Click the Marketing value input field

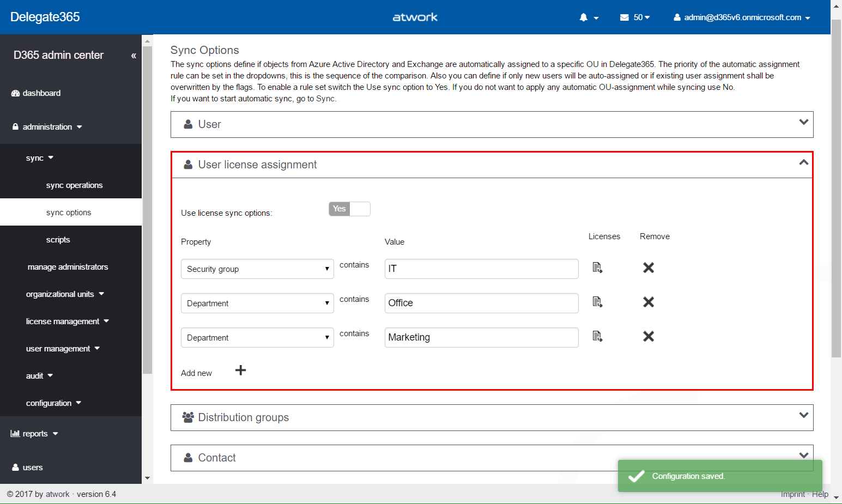481,337
